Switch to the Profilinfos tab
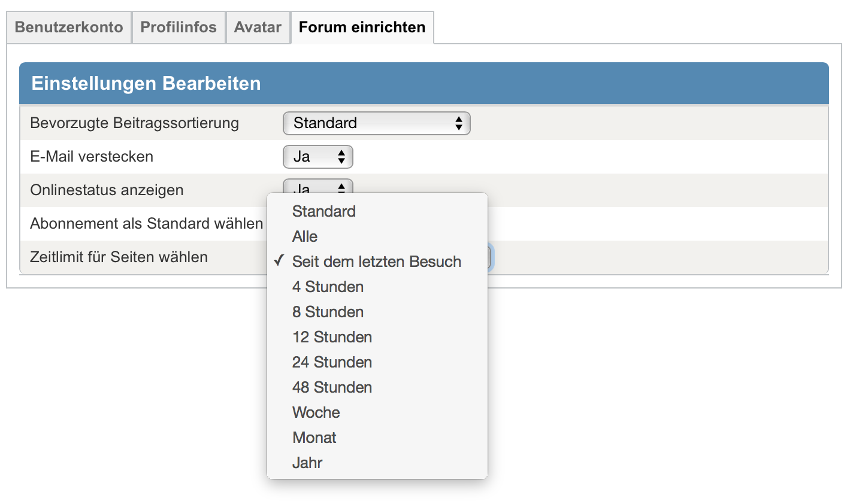 179,28
